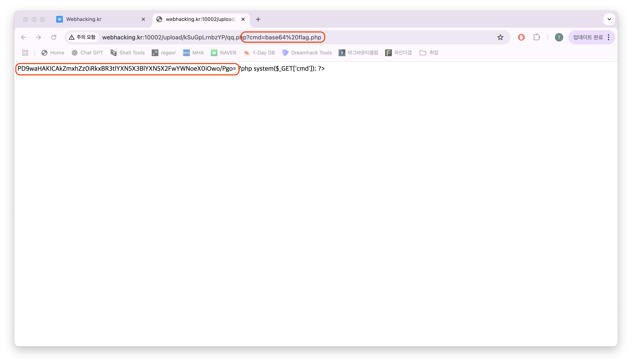Close the Webhacking.kr tab
The width and height of the screenshot is (632, 364).
click(x=143, y=19)
